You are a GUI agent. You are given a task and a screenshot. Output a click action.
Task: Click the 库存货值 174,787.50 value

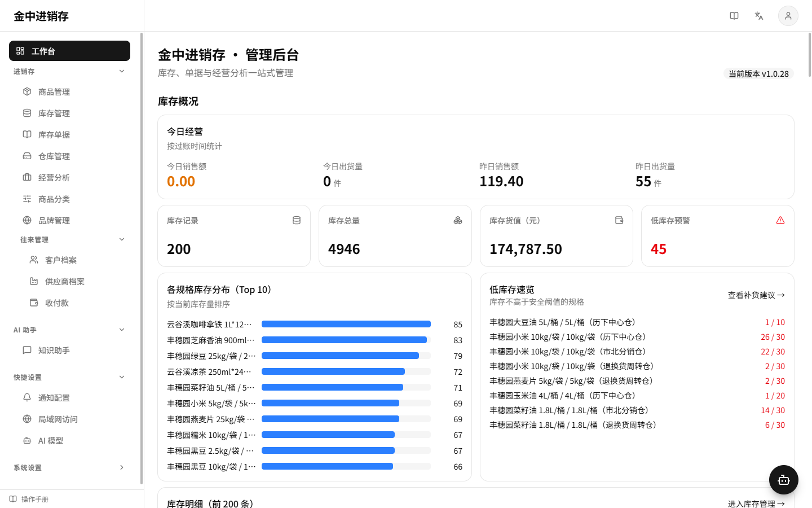click(x=526, y=249)
